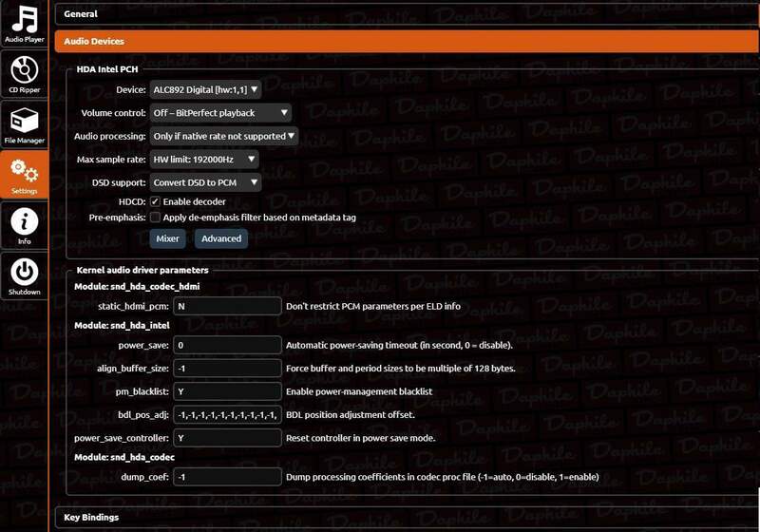Click the power_save input field
This screenshot has height=532, width=760.
click(x=228, y=345)
